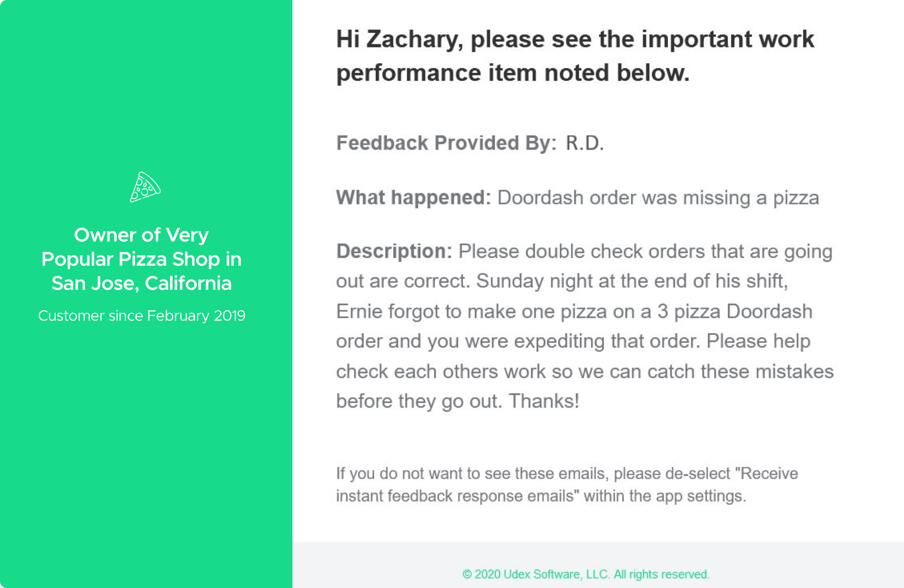Click "Customer since February 2019" text
The height and width of the screenshot is (588, 904).
(142, 316)
